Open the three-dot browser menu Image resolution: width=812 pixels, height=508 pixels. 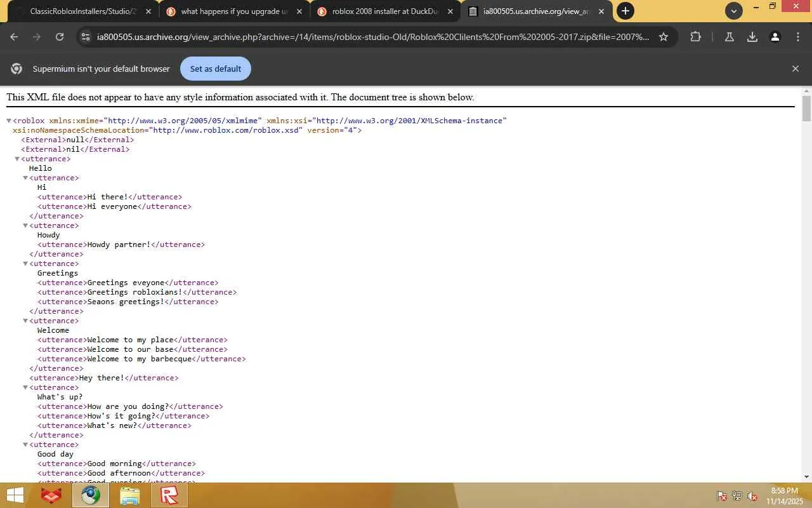[x=798, y=37]
